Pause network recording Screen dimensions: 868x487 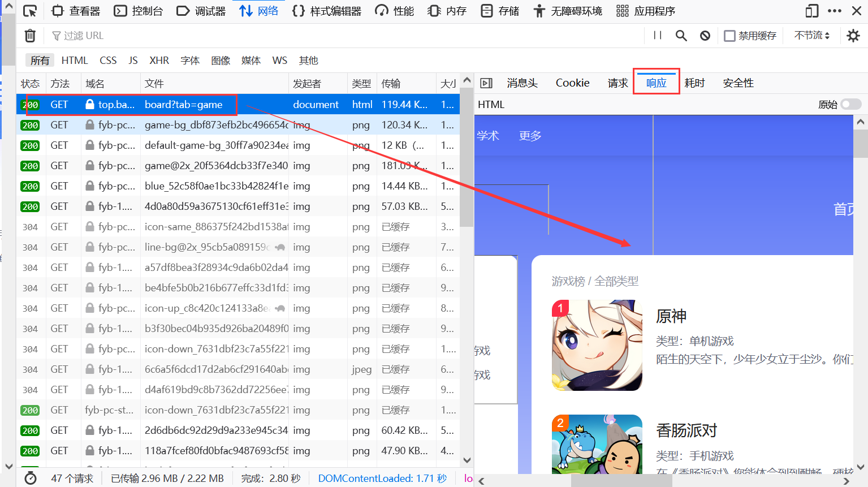657,36
